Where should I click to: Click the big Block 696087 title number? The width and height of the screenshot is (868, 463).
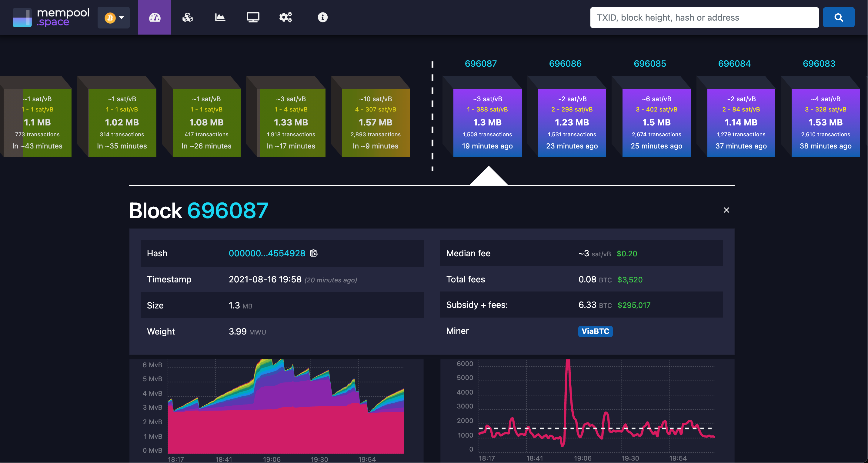pos(228,211)
